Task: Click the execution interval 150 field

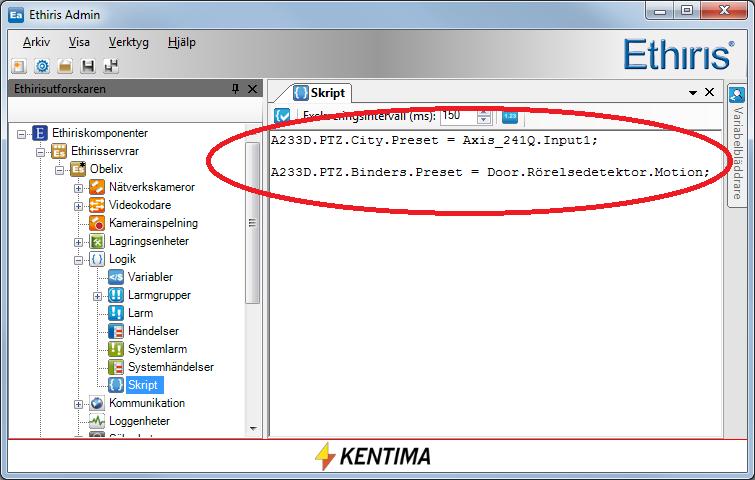Action: click(459, 116)
